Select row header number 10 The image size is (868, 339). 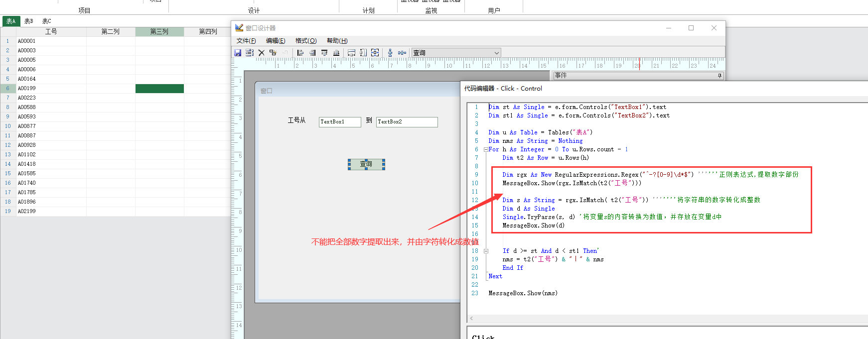coord(7,126)
